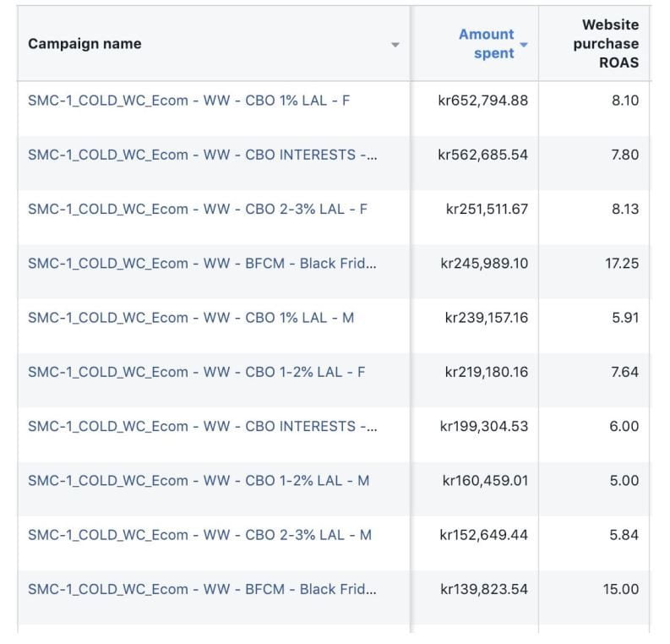Click ROAS value 7.80
This screenshot has height=644, width=670.
tap(625, 155)
